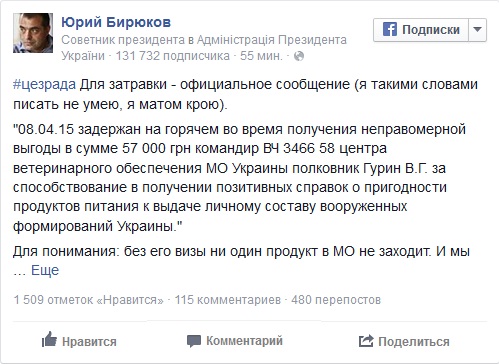Click the share arrow icon
This screenshot has width=499, height=364.
pos(366,341)
